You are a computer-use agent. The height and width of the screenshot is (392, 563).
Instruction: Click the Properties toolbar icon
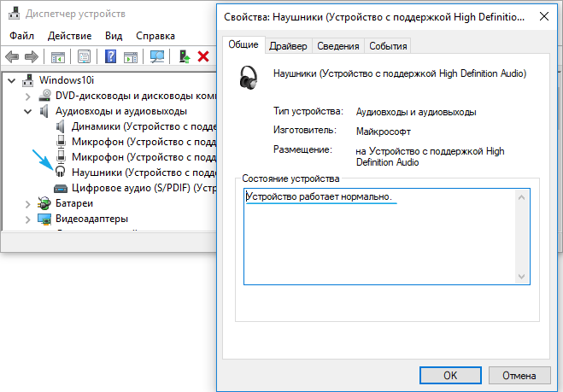click(85, 56)
